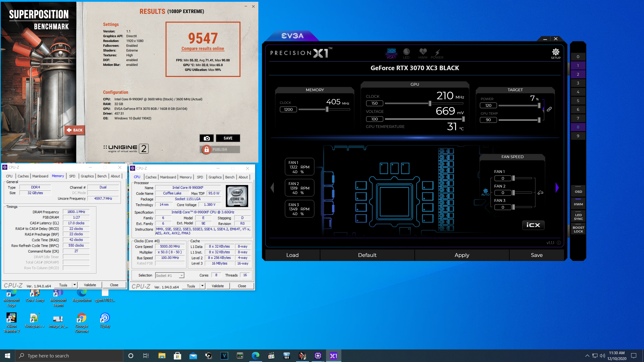The image size is (644, 362).
Task: Open the POWER icon in Precision X1
Action: pos(437,54)
